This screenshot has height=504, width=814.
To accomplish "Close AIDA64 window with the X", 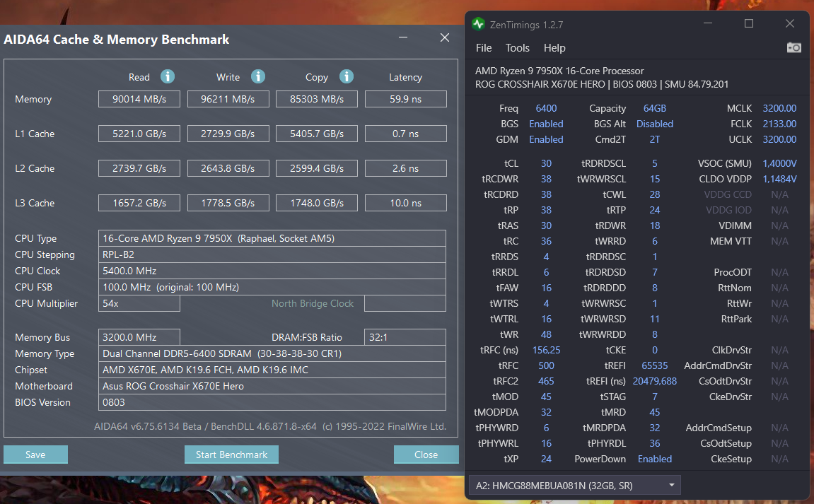I will [x=444, y=37].
